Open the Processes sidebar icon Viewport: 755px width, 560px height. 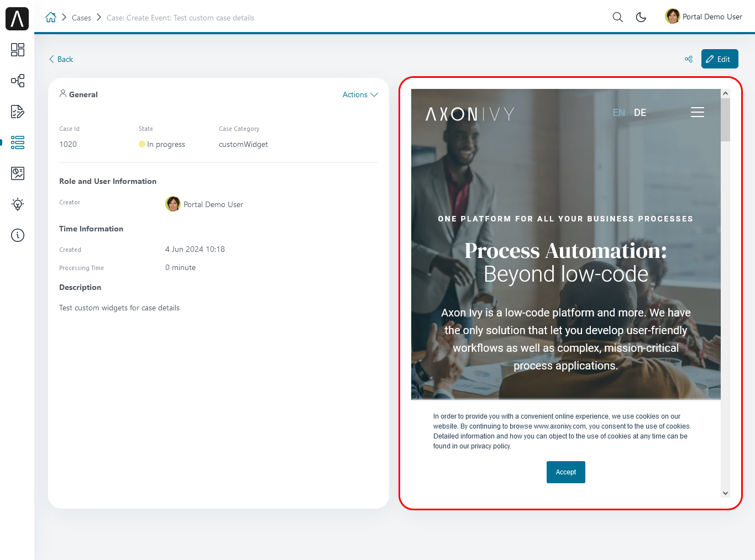click(x=18, y=81)
